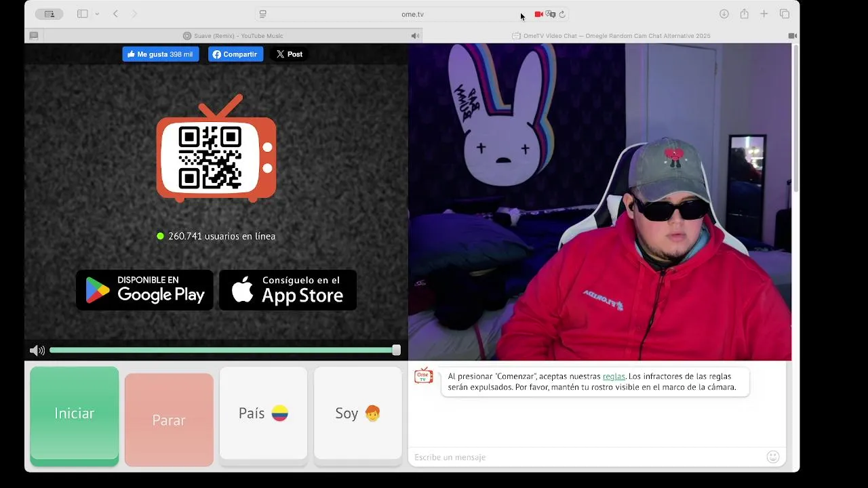Click the pinned tab icon on the tab bar
The height and width of the screenshot is (488, 868).
pyautogui.click(x=33, y=36)
